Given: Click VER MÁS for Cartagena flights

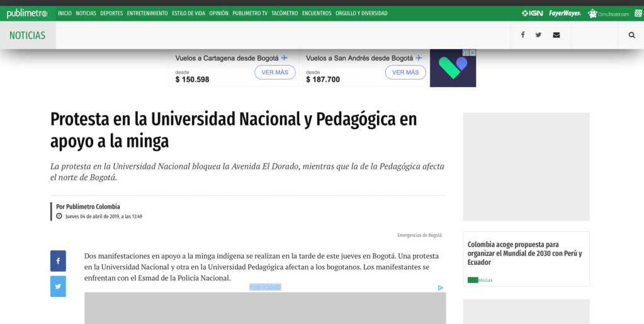Looking at the screenshot, I should [x=274, y=72].
